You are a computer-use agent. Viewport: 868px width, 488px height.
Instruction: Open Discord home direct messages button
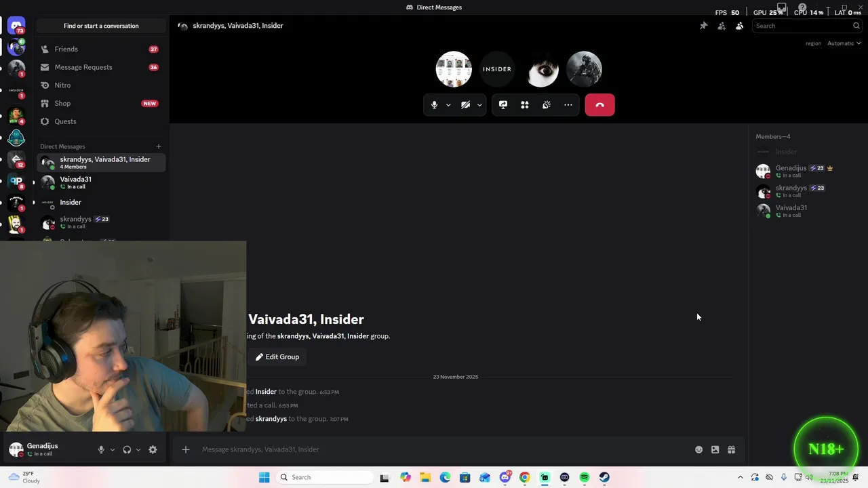16,26
